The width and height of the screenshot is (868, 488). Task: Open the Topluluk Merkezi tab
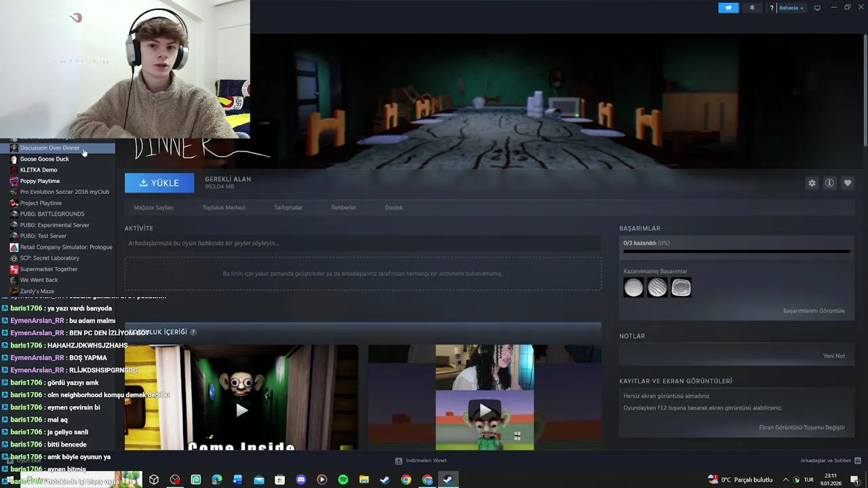[x=224, y=207]
